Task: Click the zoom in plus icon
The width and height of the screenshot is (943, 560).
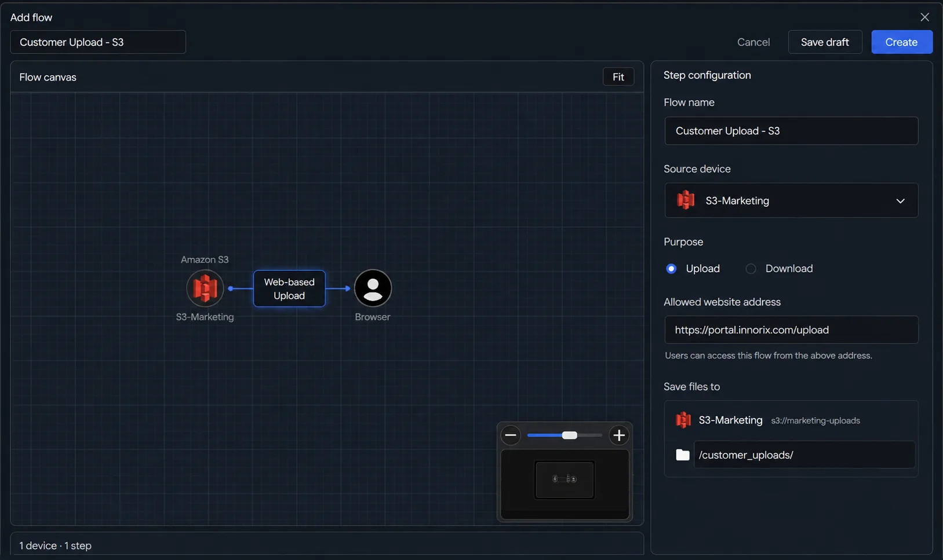Action: [x=619, y=435]
